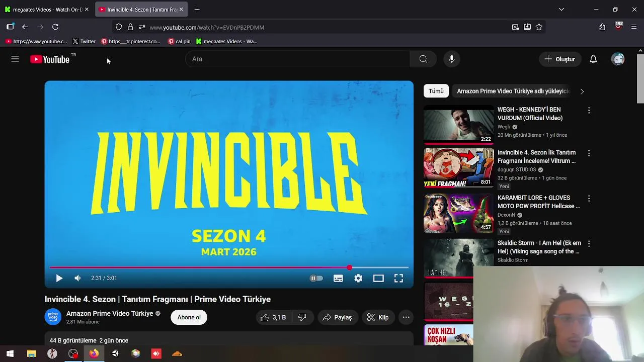Image resolution: width=644 pixels, height=362 pixels.
Task: Open options for WEGH KENNEDY video
Action: click(589, 110)
